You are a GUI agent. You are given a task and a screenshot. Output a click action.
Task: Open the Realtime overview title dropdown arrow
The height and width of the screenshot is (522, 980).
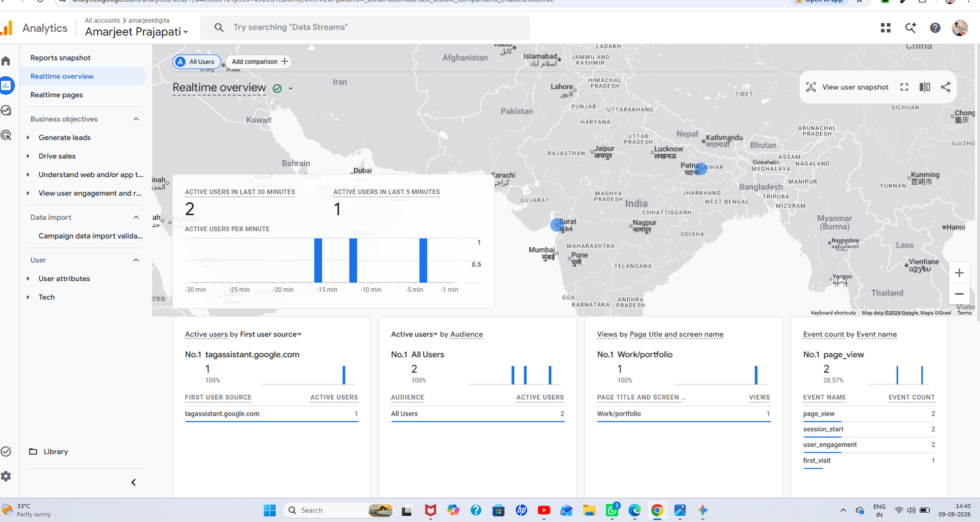[290, 89]
